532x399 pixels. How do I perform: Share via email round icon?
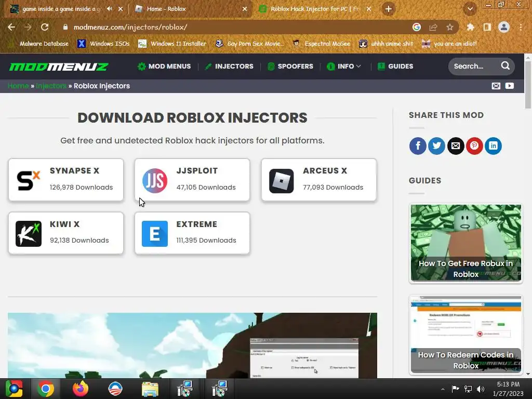point(455,146)
